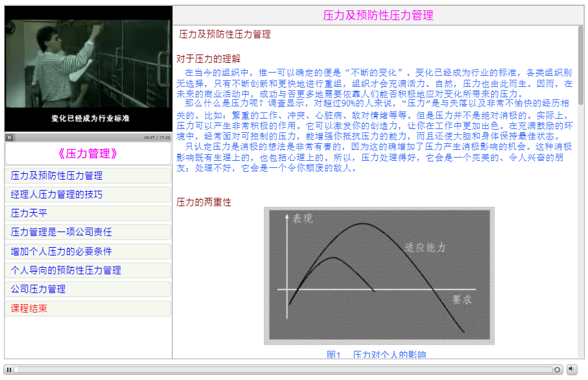The height and width of the screenshot is (380, 588).
Task: Seek within the video player progress bar
Action: (78, 137)
